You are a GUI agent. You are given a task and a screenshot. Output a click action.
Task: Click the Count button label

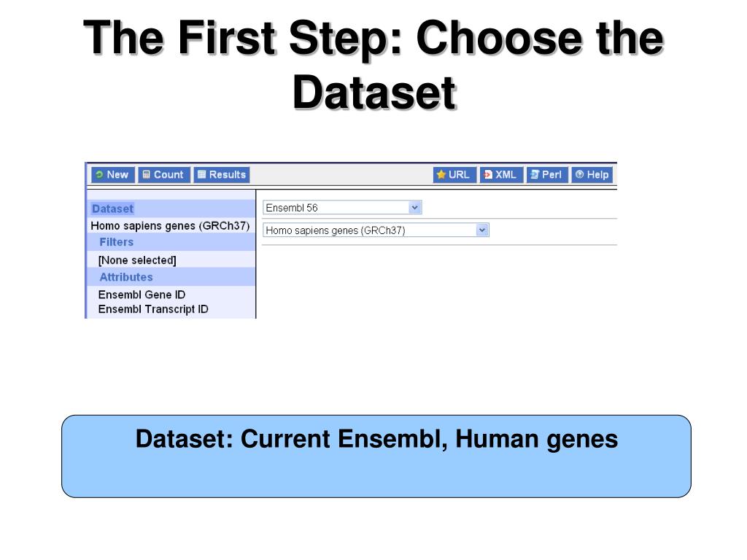click(x=169, y=175)
